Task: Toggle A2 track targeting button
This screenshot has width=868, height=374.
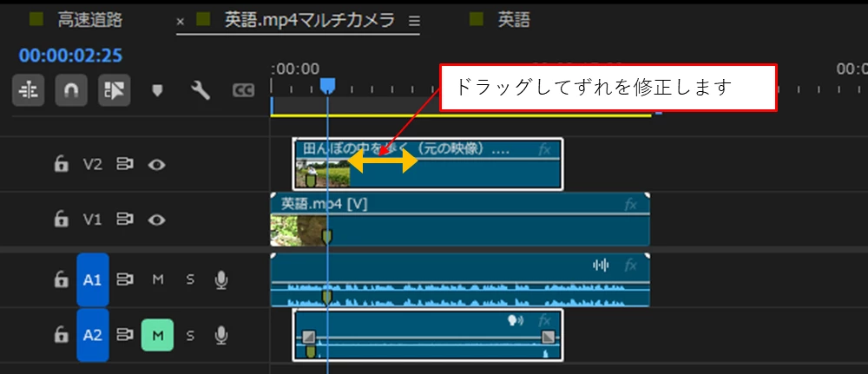Action: (x=93, y=335)
